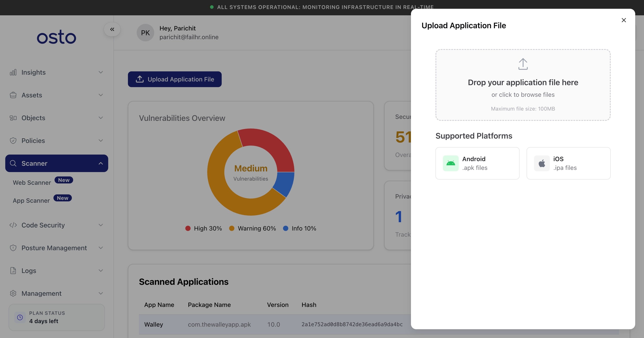Click the New badge beside Web Scanner
This screenshot has width=644, height=338.
[x=64, y=180]
